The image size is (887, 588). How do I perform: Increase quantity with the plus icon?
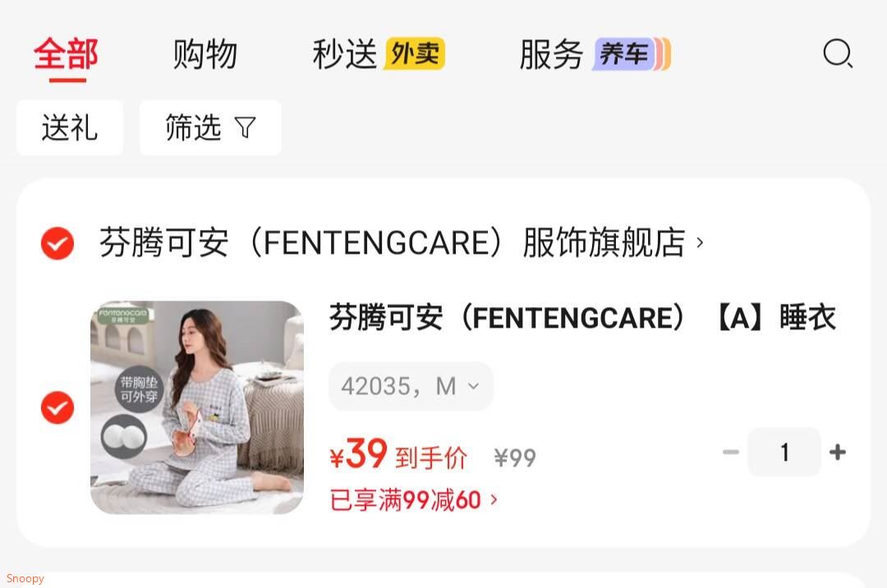[837, 452]
